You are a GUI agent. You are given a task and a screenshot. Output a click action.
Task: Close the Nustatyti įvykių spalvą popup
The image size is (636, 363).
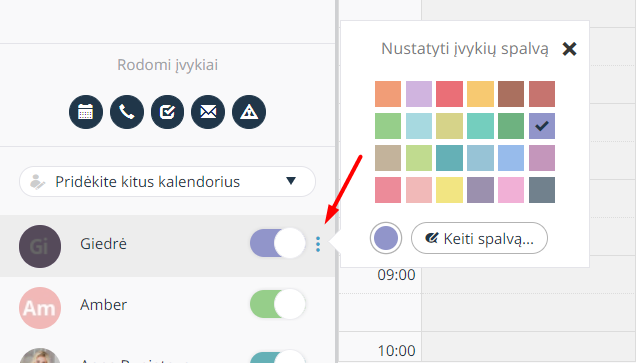569,49
